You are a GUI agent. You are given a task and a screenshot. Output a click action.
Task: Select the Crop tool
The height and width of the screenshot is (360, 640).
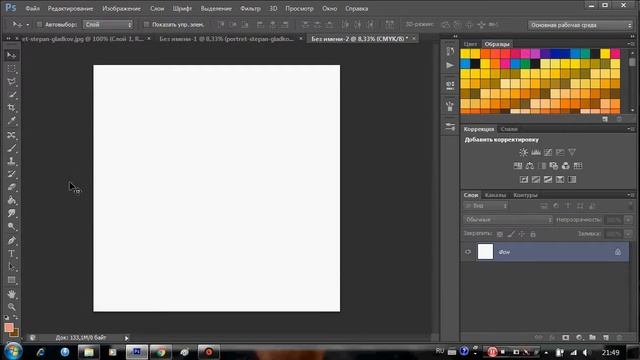[x=11, y=108]
